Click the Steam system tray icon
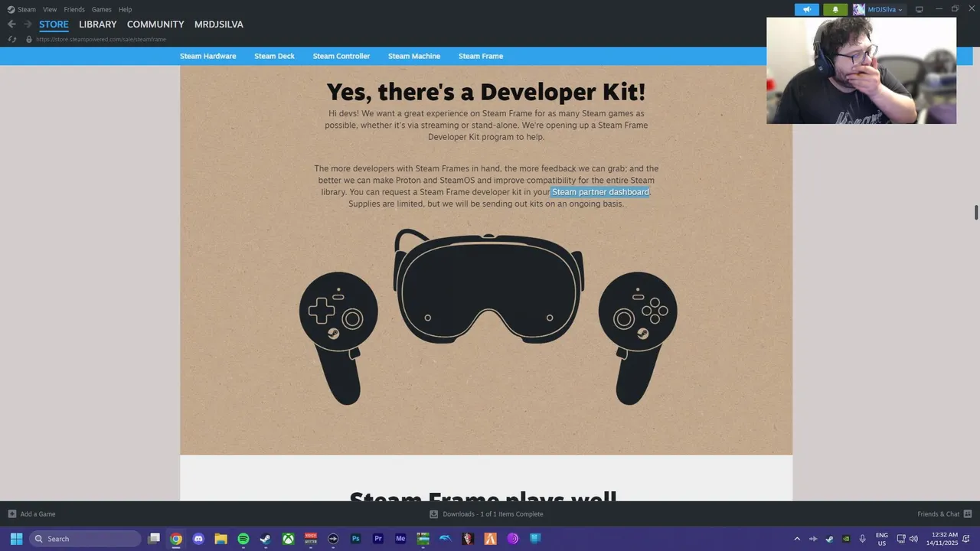Image resolution: width=980 pixels, height=551 pixels. 829,539
